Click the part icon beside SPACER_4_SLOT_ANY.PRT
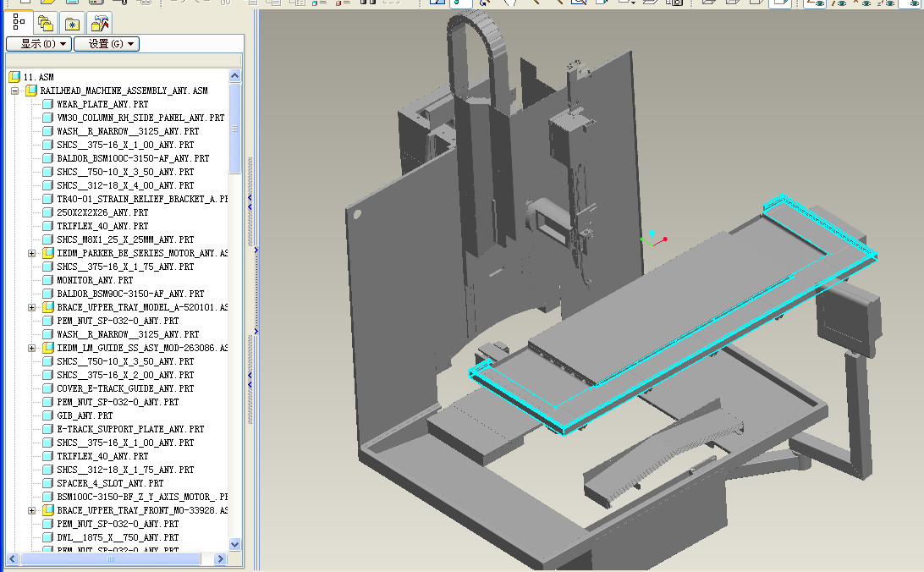 point(48,484)
